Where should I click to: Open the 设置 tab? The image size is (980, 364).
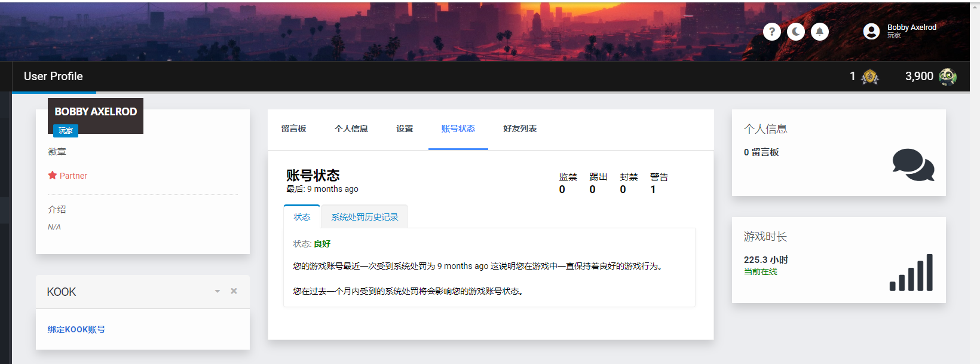point(405,129)
